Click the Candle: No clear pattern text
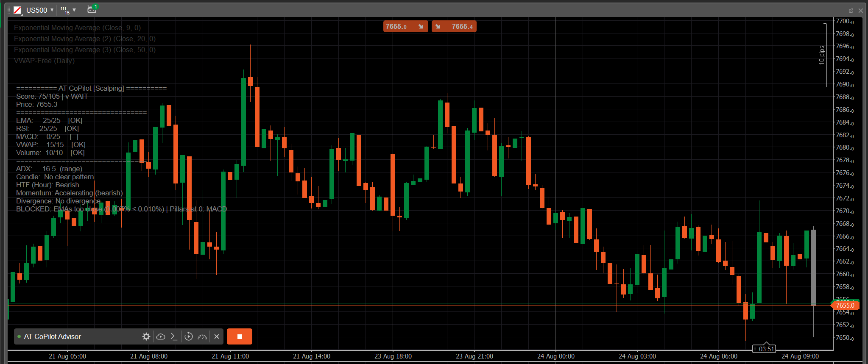This screenshot has height=364, width=868. tap(55, 177)
